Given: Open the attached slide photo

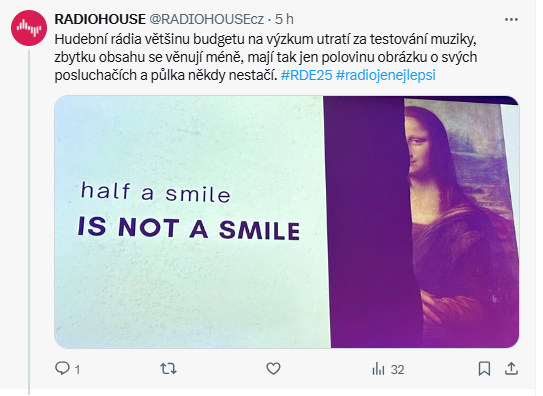Looking at the screenshot, I should 286,222.
